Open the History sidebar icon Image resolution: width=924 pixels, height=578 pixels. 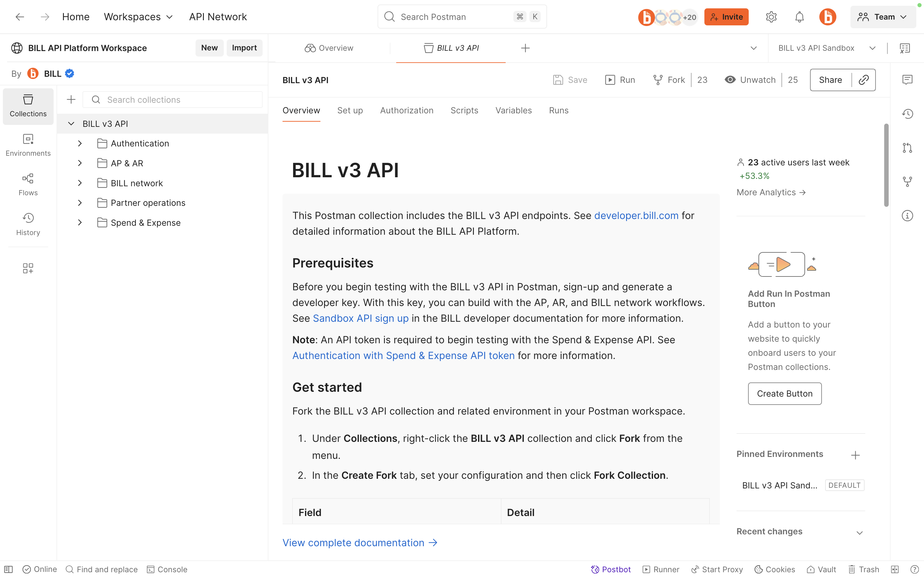coord(28,224)
